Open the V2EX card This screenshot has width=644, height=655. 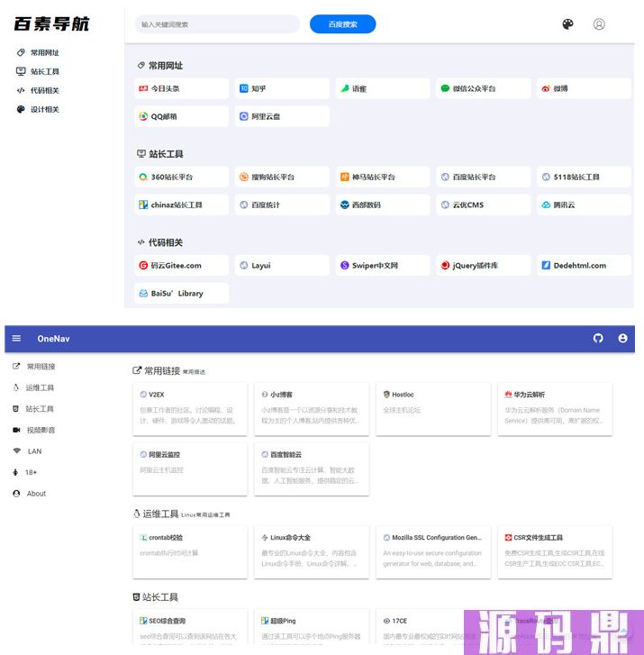190,409
